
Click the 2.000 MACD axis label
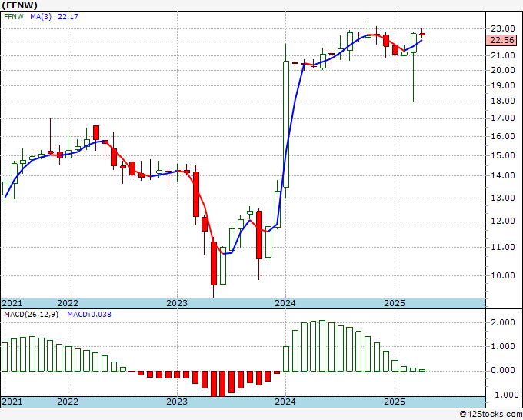click(x=502, y=322)
